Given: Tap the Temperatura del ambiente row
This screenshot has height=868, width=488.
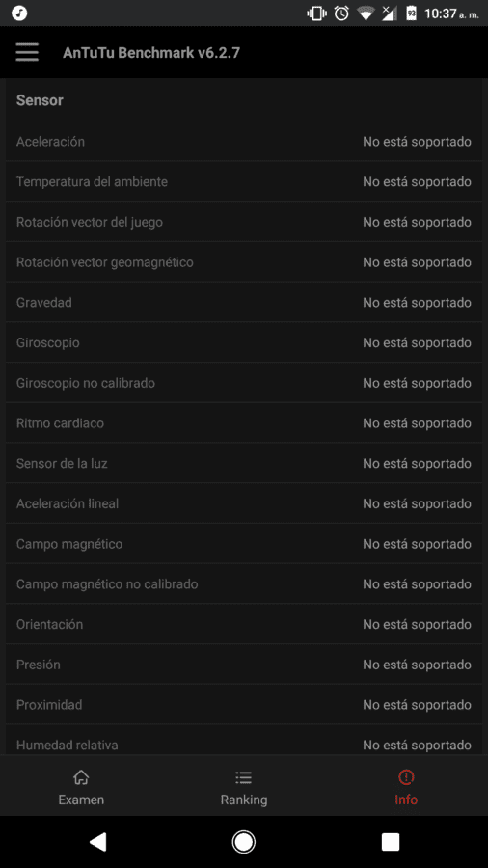Looking at the screenshot, I should [x=244, y=181].
